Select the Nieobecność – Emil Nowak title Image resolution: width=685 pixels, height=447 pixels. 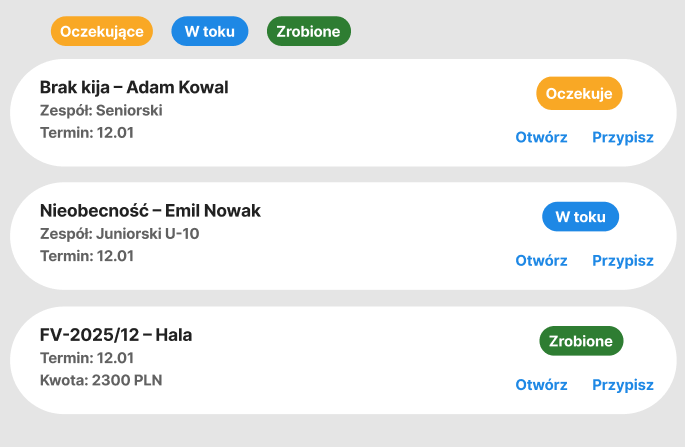150,211
